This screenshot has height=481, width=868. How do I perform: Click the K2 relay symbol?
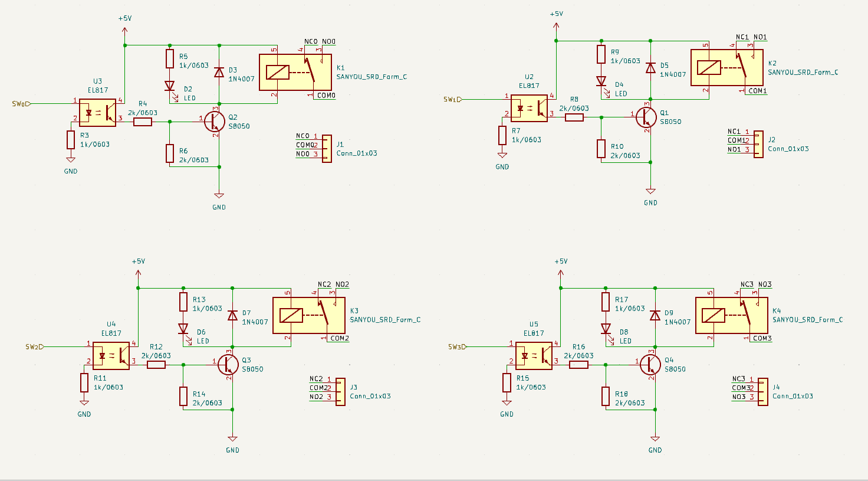(727, 67)
